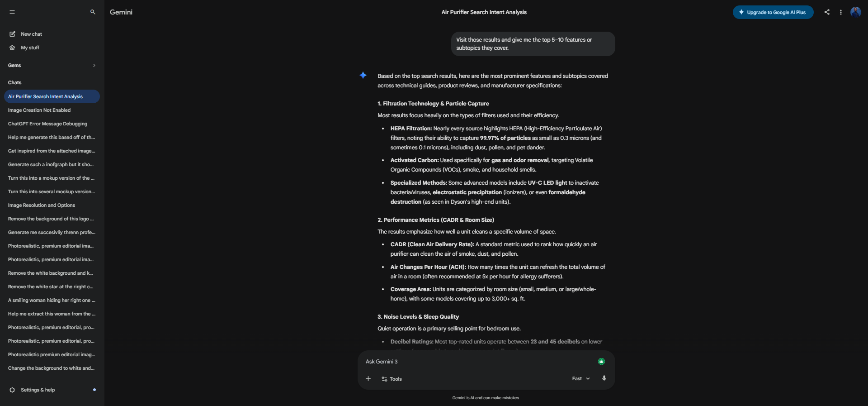Expand the Gems section chevron
Viewport: 868px width, 406px height.
click(x=94, y=65)
